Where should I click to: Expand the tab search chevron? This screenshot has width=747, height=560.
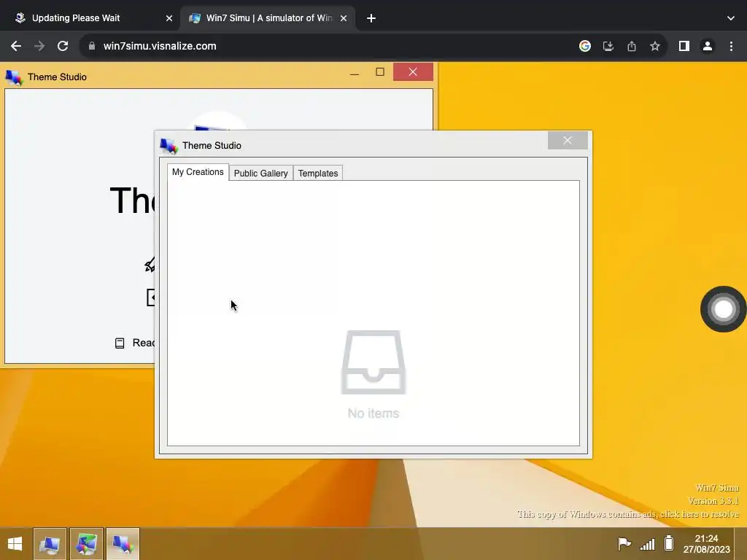pos(731,18)
